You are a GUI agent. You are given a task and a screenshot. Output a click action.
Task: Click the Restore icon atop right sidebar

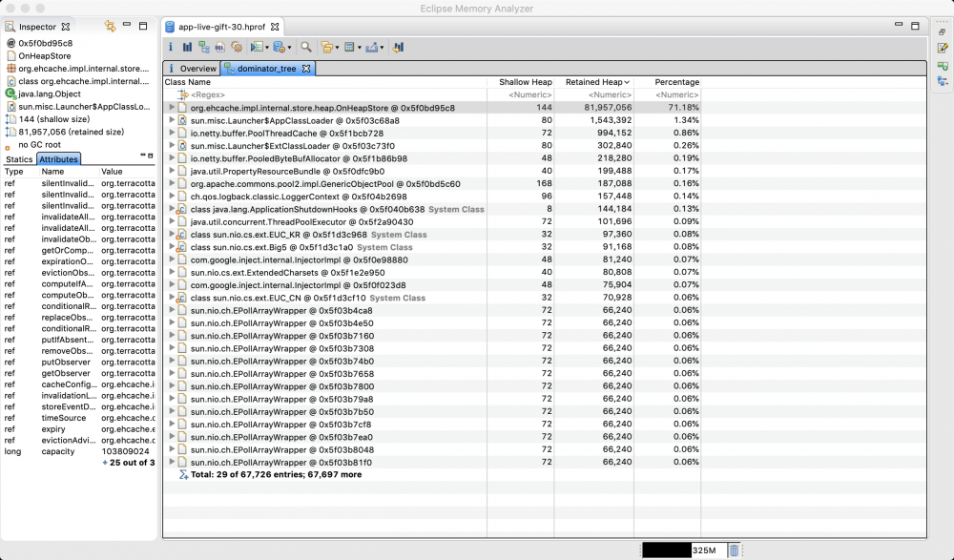tap(942, 31)
